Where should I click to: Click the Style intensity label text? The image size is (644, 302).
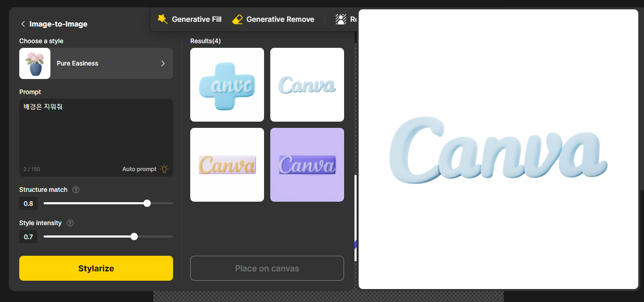tap(41, 223)
